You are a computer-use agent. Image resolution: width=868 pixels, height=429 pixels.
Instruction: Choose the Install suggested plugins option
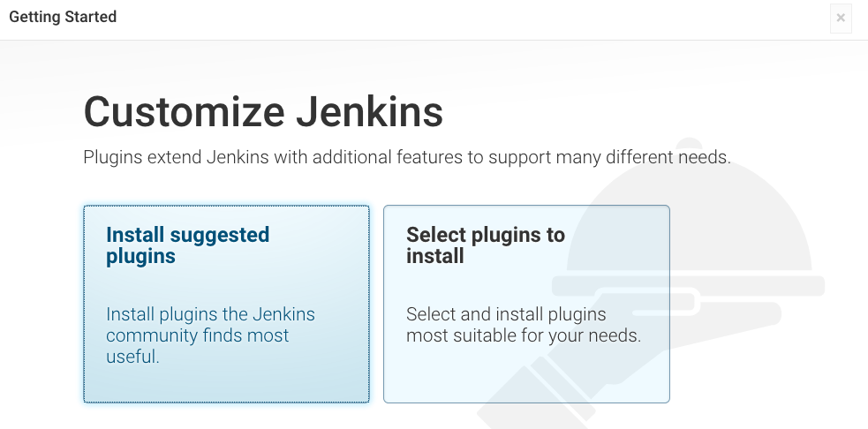click(x=226, y=304)
